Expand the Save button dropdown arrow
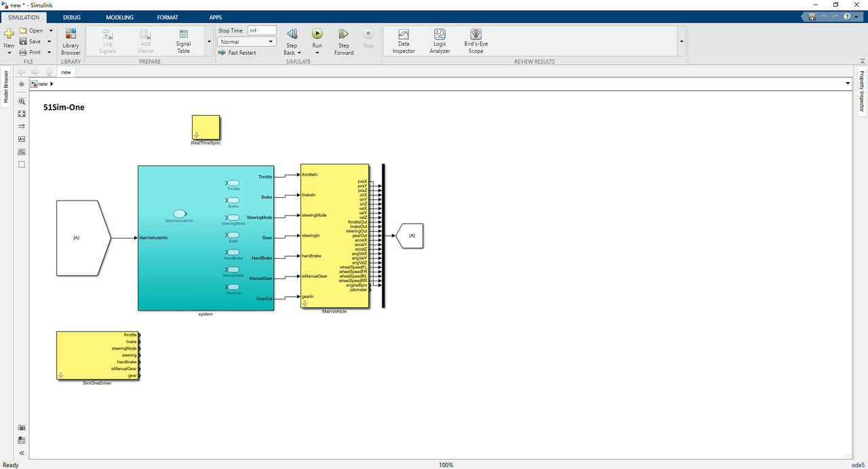 tap(49, 41)
